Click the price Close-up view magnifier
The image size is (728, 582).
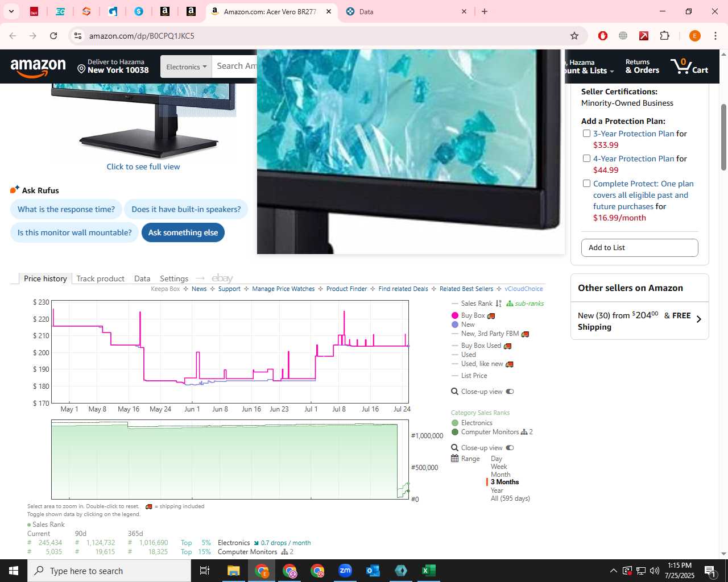[x=454, y=392]
